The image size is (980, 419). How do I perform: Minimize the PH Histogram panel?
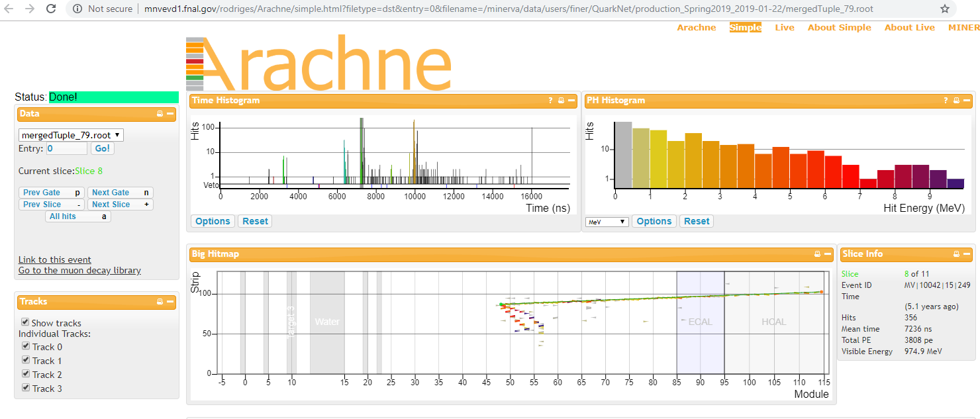pos(967,101)
